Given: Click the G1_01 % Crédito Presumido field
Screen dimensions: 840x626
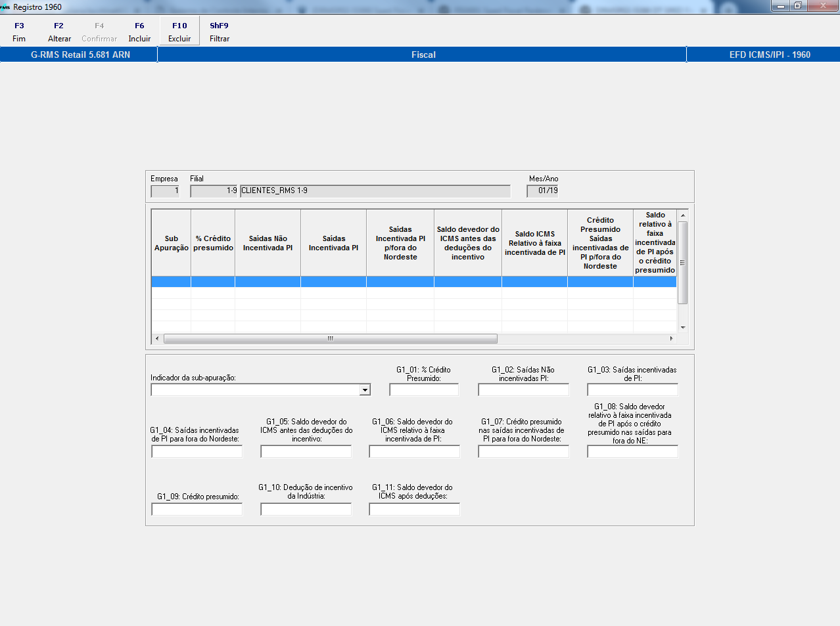Looking at the screenshot, I should coord(424,390).
